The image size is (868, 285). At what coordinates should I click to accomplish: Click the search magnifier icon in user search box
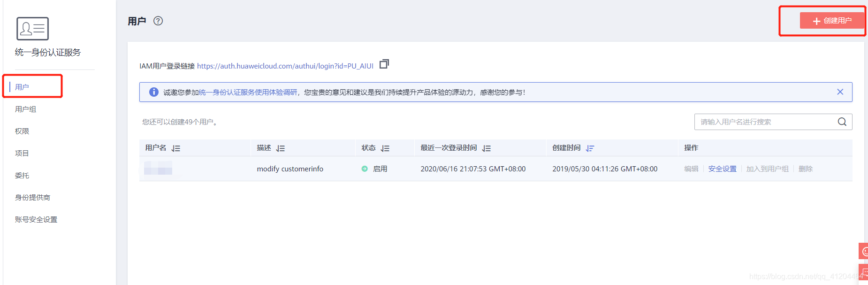(x=842, y=122)
